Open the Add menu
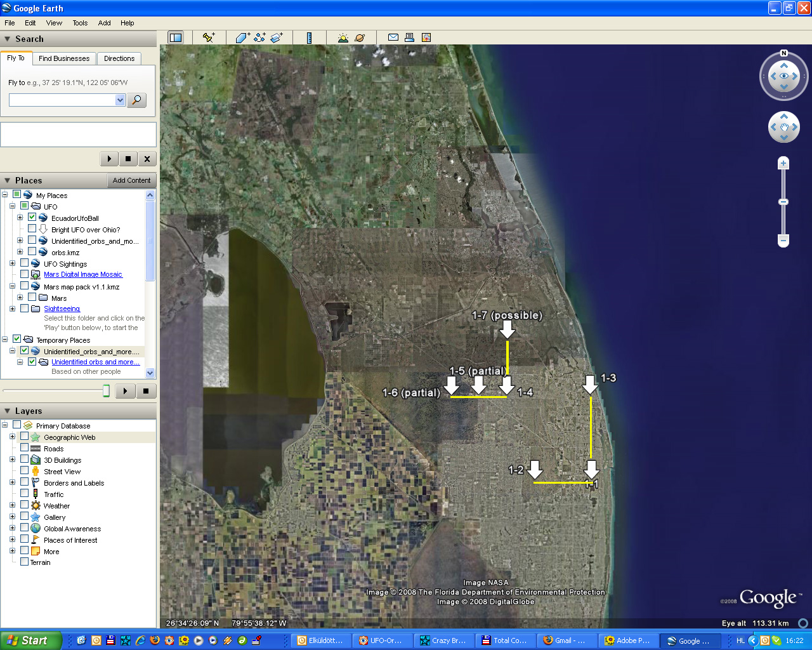The width and height of the screenshot is (812, 650). coord(105,23)
